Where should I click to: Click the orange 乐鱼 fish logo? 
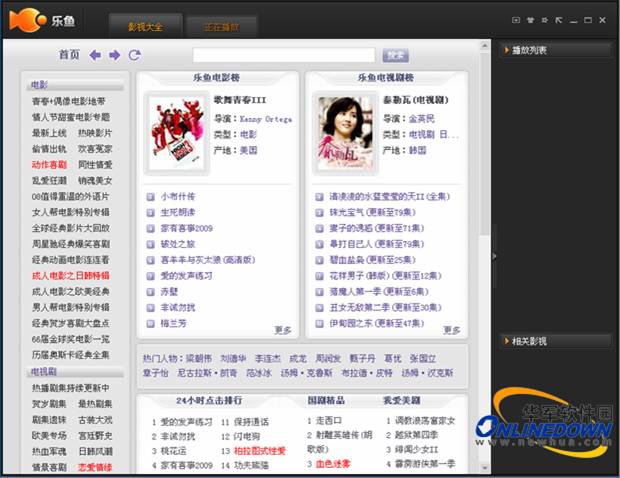pos(28,20)
